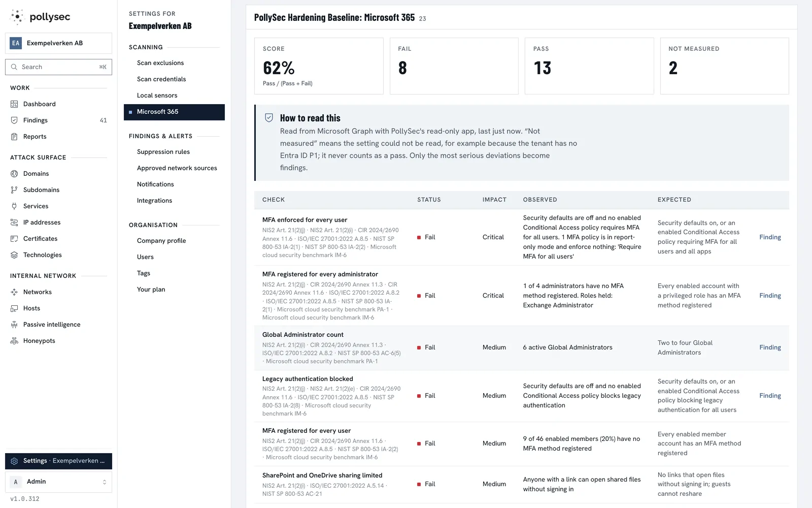The image size is (812, 508).
Task: Click the Passive intelligence icon
Action: point(14,325)
